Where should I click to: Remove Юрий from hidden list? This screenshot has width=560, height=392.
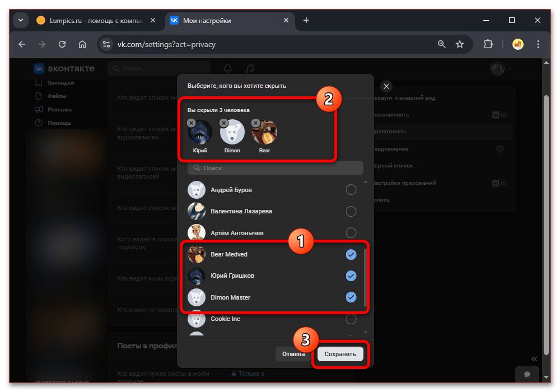coord(191,123)
